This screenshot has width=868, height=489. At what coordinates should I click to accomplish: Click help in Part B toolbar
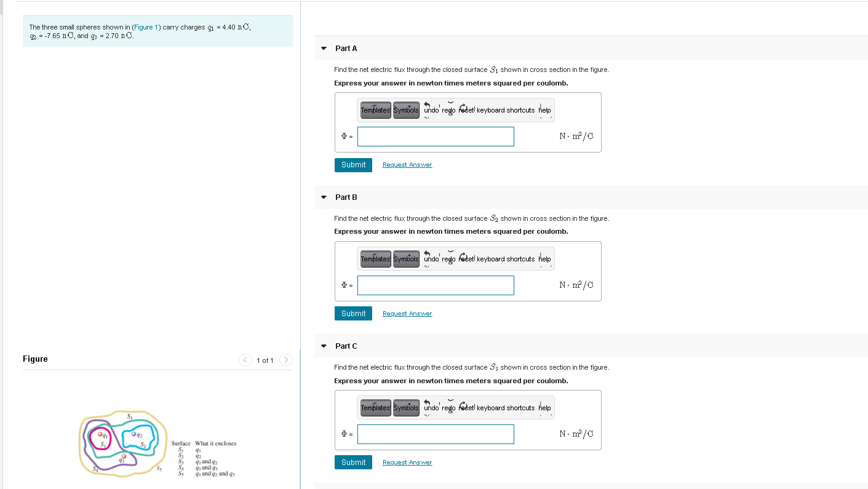coord(544,259)
